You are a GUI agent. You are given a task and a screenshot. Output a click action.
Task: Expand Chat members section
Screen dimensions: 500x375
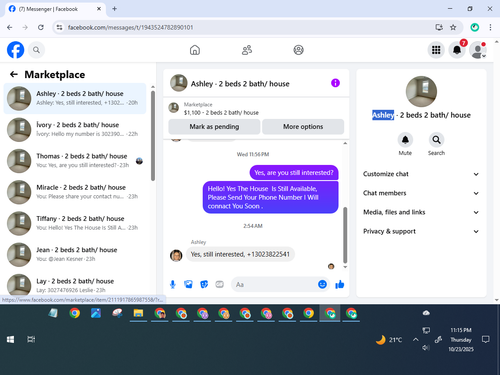421,193
